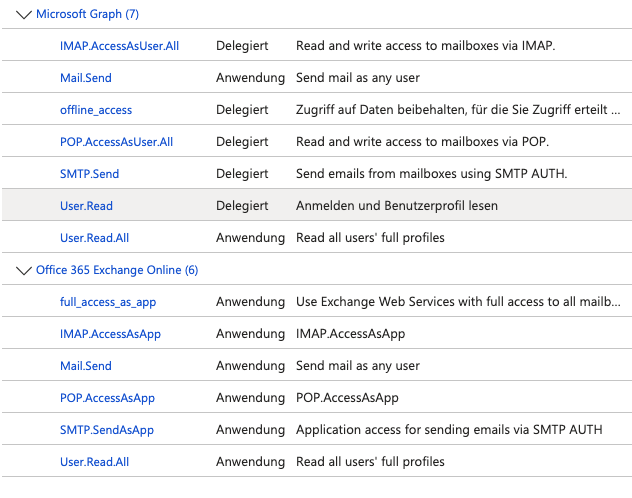Open the offline_access permission link

click(x=96, y=110)
